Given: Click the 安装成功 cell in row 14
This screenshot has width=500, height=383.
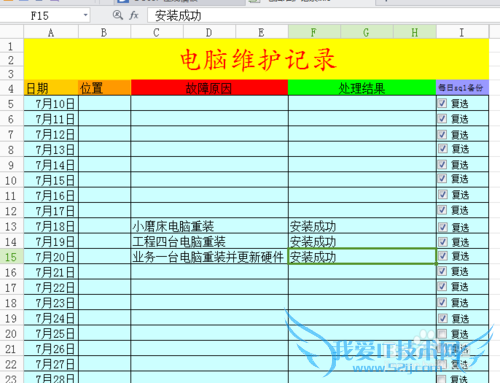Looking at the screenshot, I should (x=362, y=242).
